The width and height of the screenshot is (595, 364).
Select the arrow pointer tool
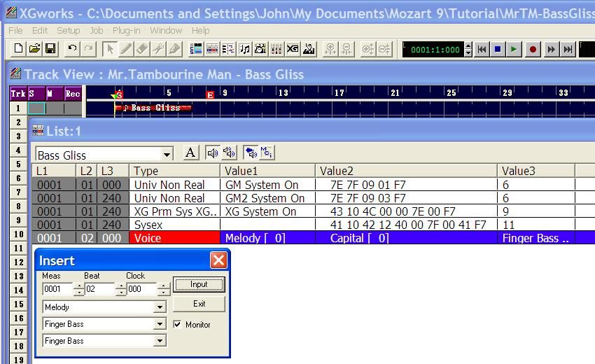[110, 49]
